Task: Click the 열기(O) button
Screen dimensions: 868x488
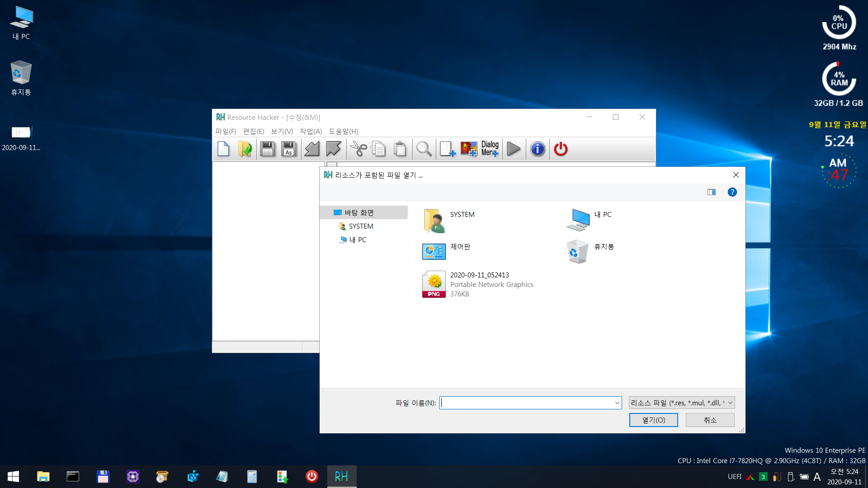Action: 653,420
